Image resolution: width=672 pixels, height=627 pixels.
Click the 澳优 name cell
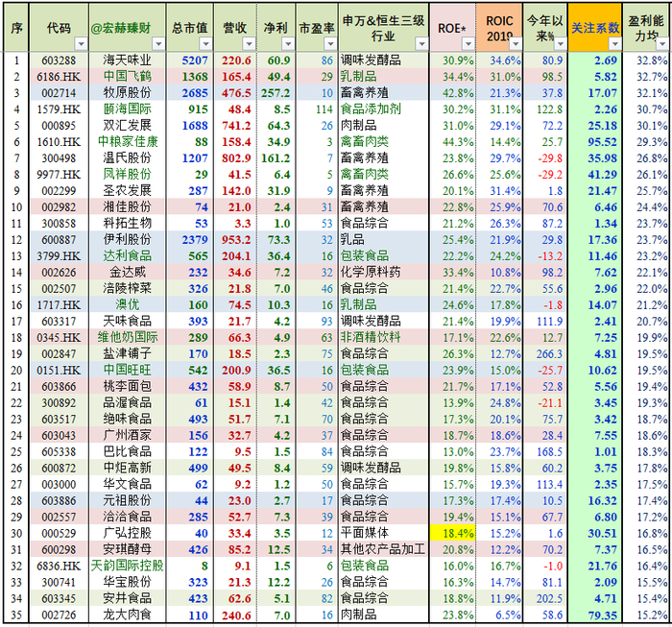click(x=128, y=304)
